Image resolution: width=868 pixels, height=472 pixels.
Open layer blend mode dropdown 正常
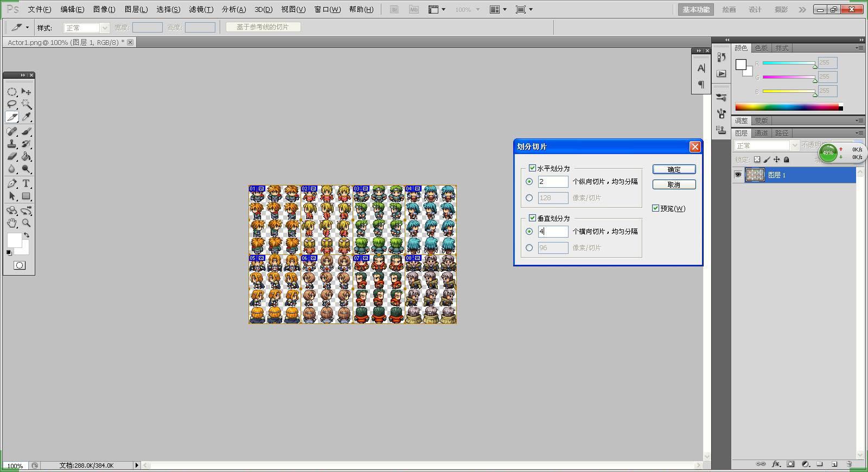click(x=767, y=145)
